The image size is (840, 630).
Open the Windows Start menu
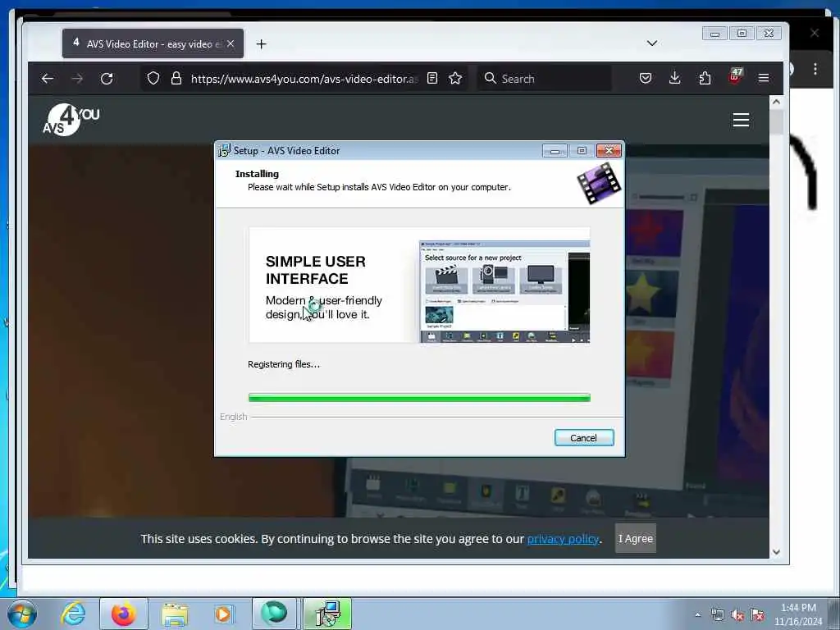coord(22,614)
